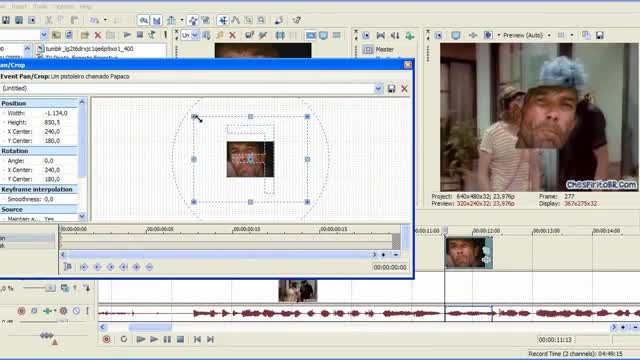Zoom in the Pan/Crop keyframe timeline
This screenshot has height=360, width=640.
pos(383,255)
